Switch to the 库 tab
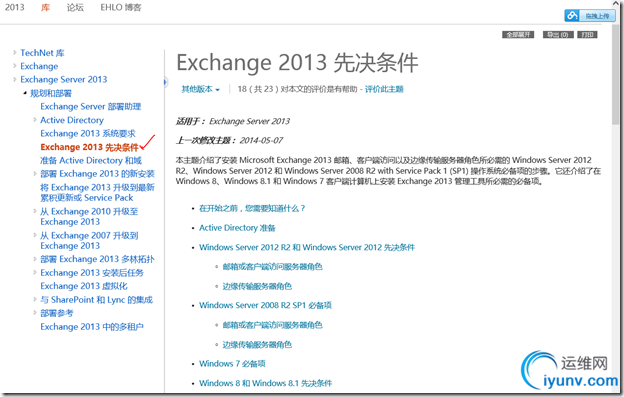624x397 pixels. click(45, 7)
